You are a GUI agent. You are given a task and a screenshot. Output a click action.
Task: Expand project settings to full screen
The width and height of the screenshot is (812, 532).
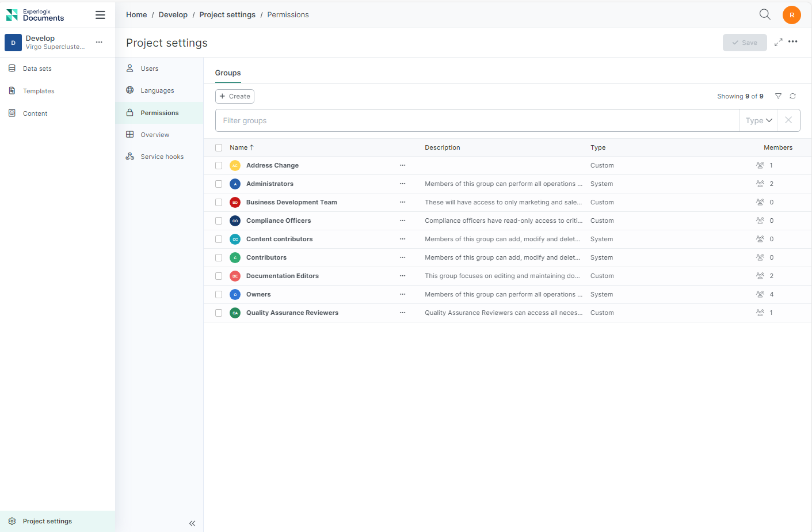coord(778,42)
